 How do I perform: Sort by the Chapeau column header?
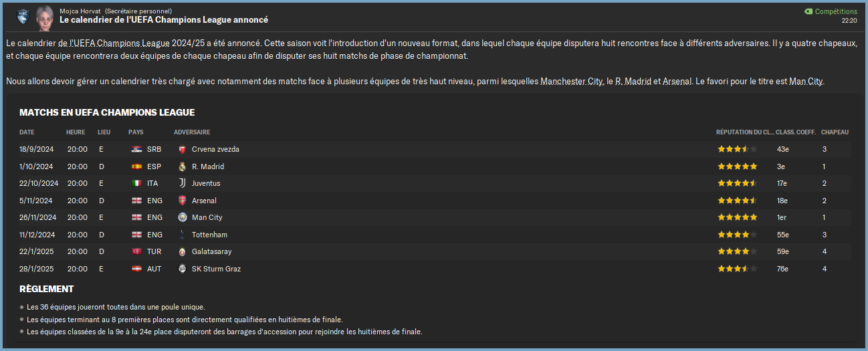point(835,132)
